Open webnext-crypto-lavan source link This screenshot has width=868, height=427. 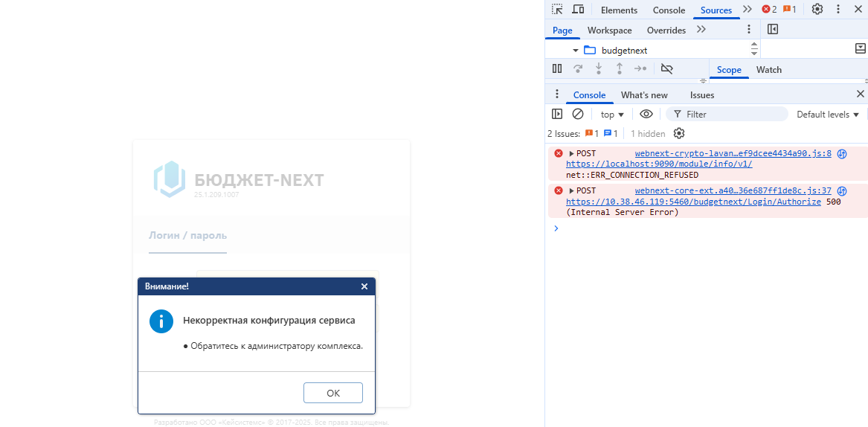(x=733, y=153)
